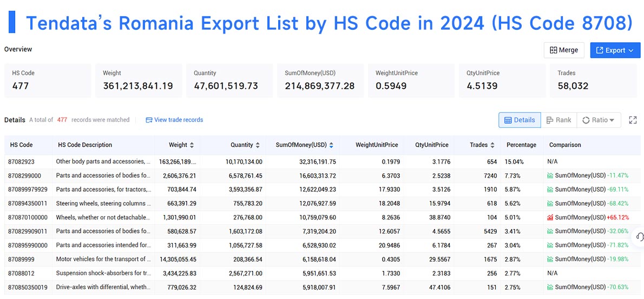Click overview Weight value 361,213,841.19
The width and height of the screenshot is (644, 299).
pos(138,86)
